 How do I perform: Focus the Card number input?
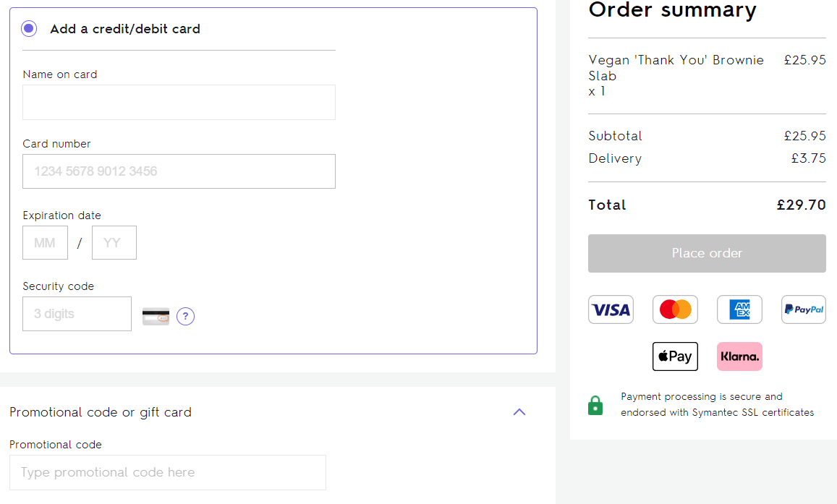click(179, 171)
